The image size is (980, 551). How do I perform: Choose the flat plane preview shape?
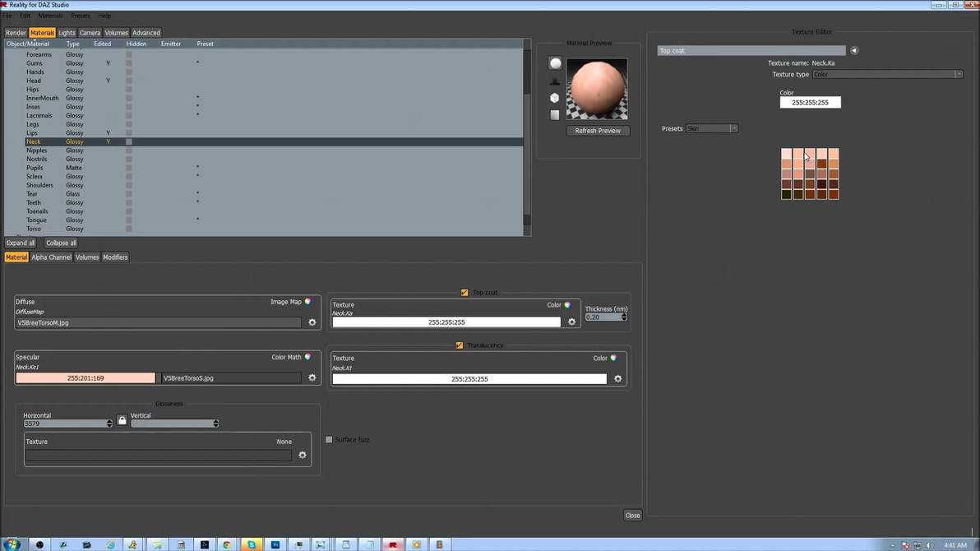[555, 114]
